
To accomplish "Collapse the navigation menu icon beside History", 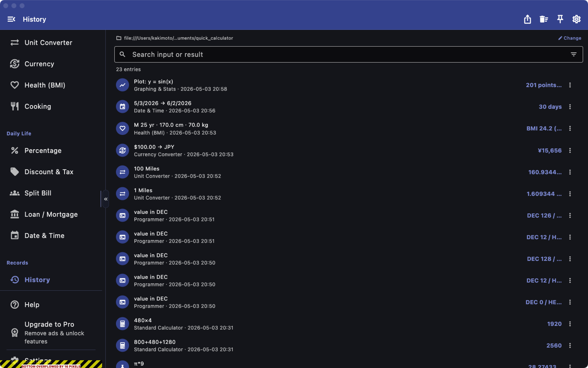I will (x=11, y=19).
